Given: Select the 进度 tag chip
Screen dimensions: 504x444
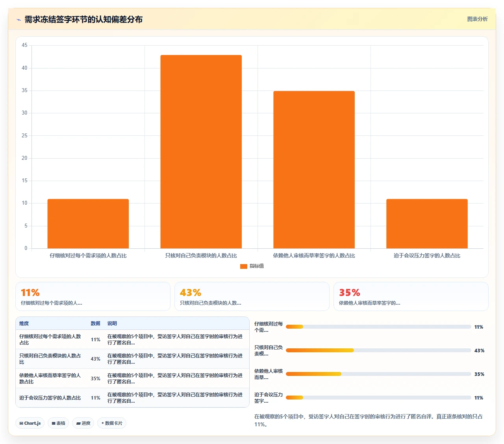Looking at the screenshot, I should (x=83, y=423).
